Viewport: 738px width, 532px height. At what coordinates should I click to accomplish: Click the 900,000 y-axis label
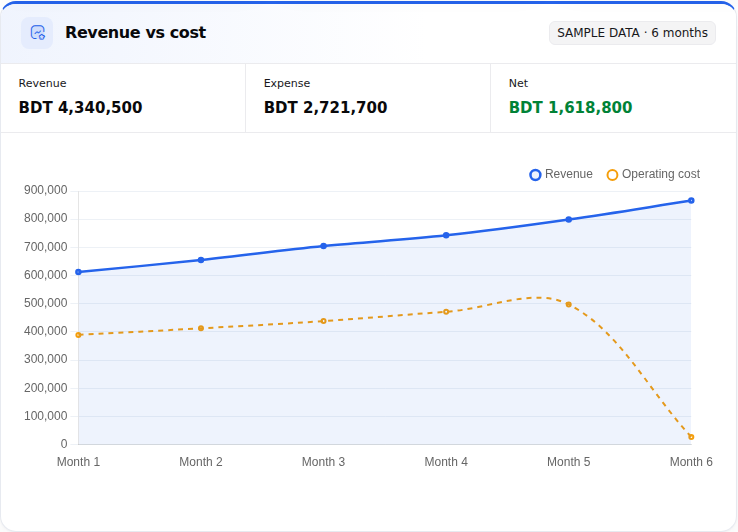click(46, 190)
